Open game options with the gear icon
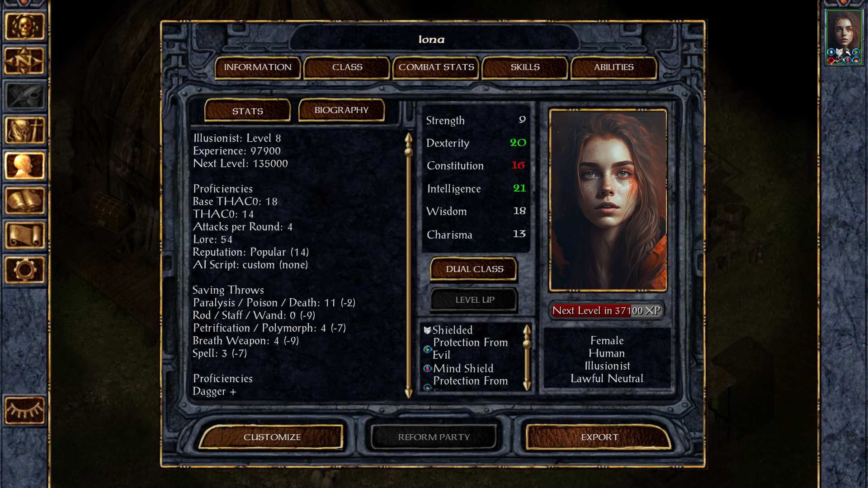Viewport: 868px width, 488px height. coord(25,270)
